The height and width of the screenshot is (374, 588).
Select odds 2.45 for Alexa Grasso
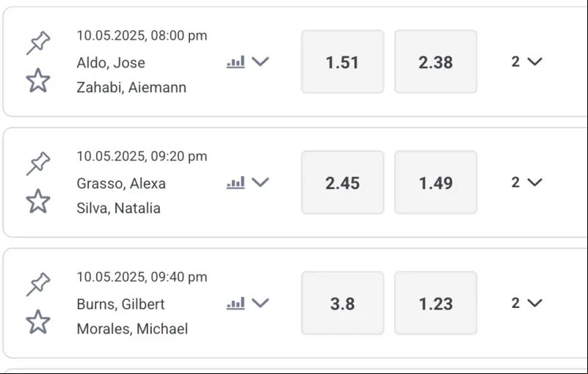[x=342, y=183]
